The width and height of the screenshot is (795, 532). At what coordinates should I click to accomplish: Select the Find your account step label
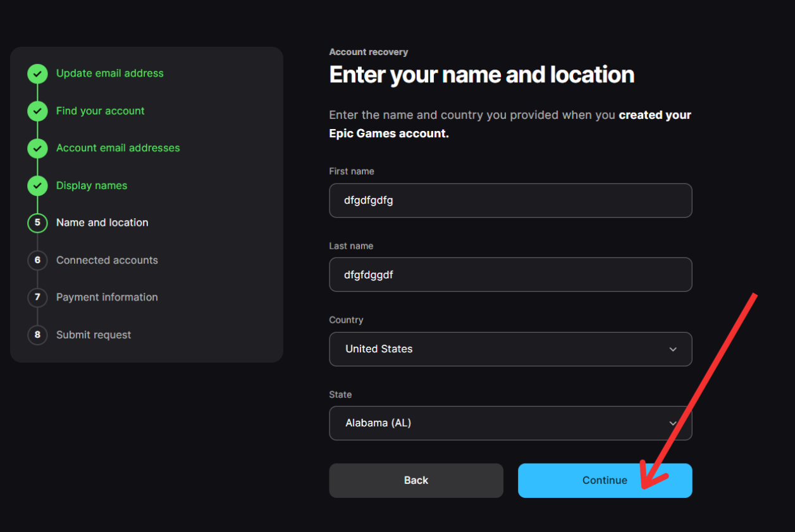100,111
